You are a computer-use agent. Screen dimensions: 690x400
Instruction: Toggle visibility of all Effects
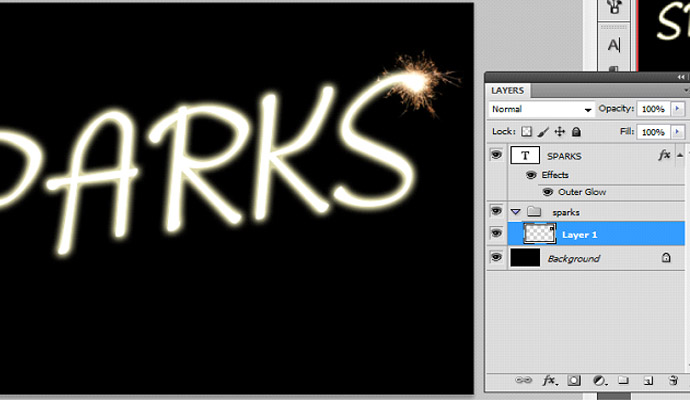click(531, 175)
